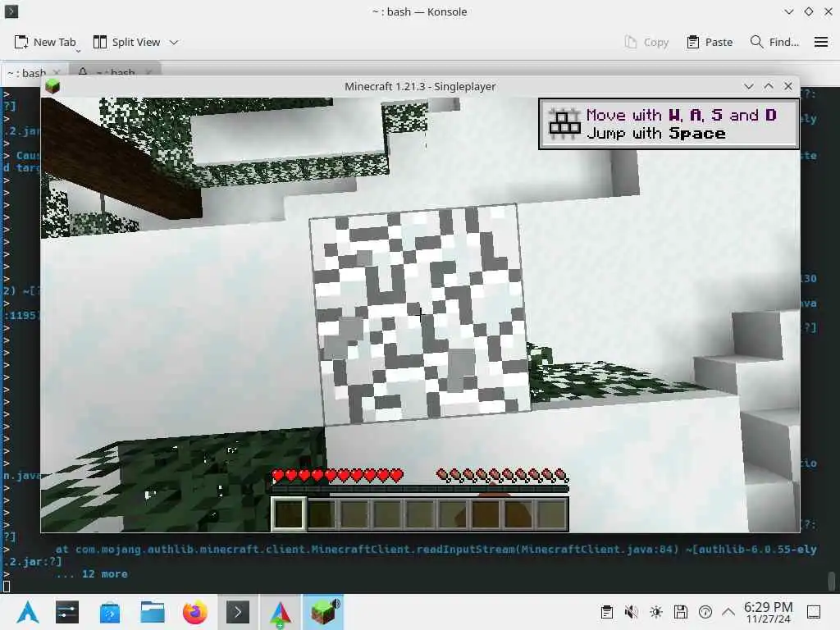Click the '... 12 more' terminal line
The width and height of the screenshot is (840, 630).
click(x=92, y=573)
